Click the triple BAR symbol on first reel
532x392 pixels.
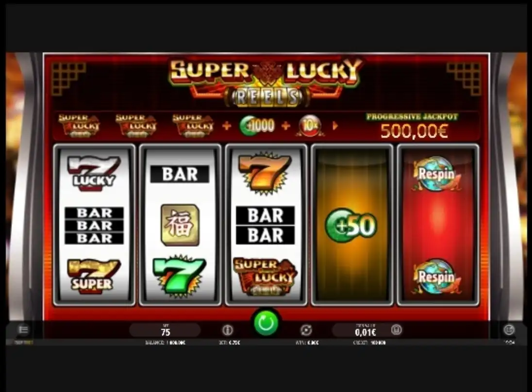pos(94,226)
